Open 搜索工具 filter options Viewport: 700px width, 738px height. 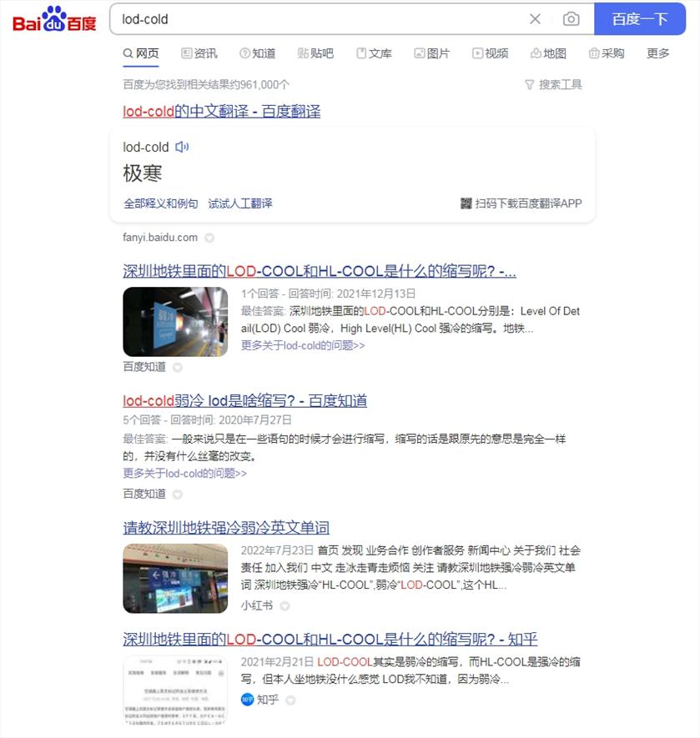(553, 85)
